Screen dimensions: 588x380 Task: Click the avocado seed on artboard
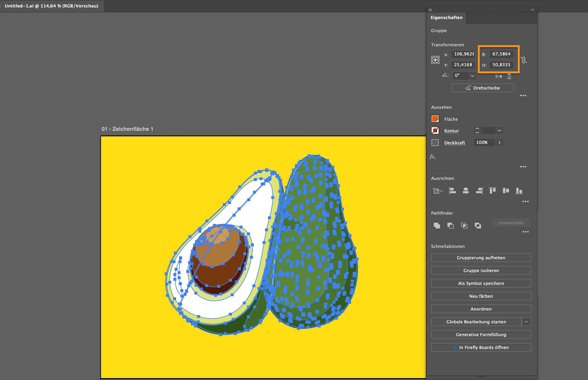pyautogui.click(x=219, y=259)
